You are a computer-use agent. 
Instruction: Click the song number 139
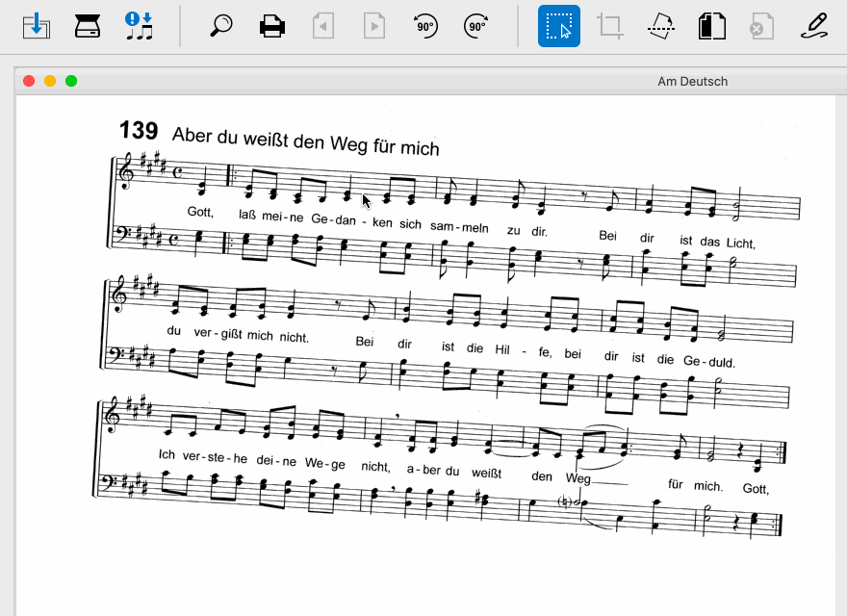click(138, 132)
